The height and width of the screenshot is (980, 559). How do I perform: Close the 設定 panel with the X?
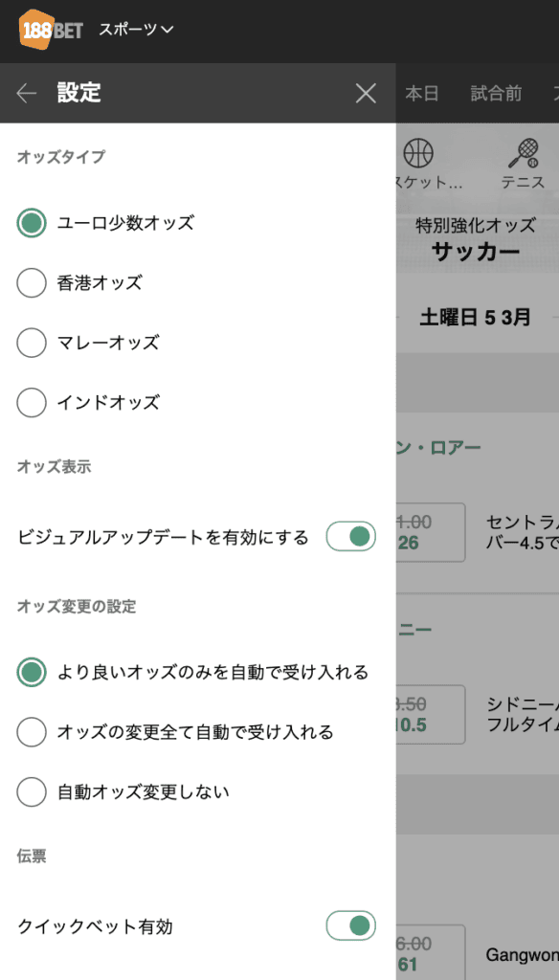click(x=365, y=93)
